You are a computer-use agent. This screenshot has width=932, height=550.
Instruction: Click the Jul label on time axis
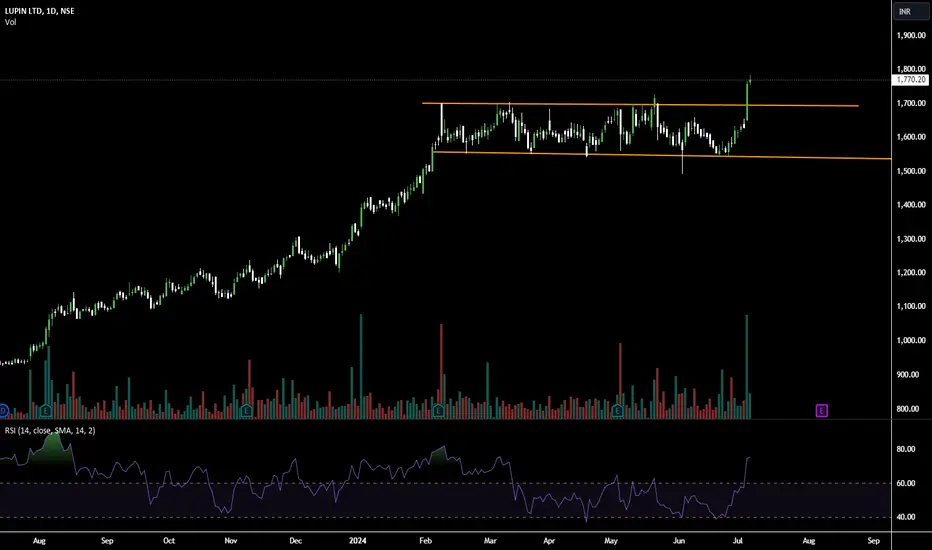pyautogui.click(x=738, y=540)
